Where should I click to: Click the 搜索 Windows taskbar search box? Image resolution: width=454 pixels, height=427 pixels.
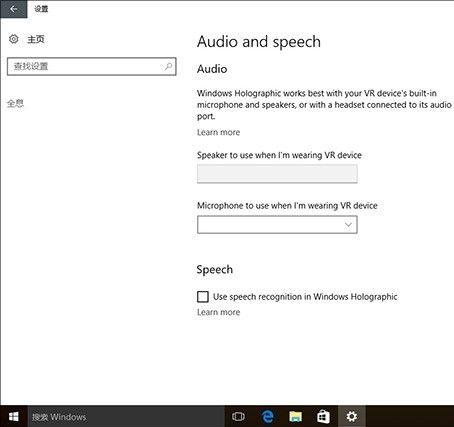(126, 416)
